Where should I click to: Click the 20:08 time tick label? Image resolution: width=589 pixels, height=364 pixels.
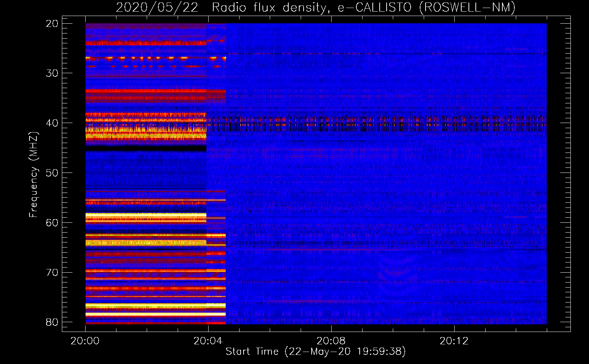point(331,341)
